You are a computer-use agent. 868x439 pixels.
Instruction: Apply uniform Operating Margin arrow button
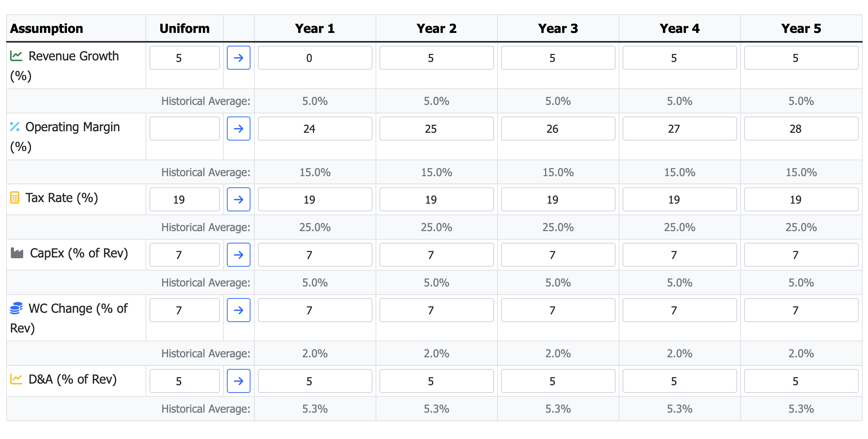pos(238,129)
